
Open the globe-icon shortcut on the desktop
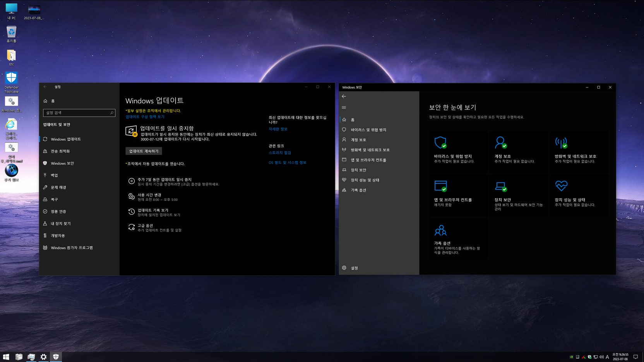tap(11, 173)
